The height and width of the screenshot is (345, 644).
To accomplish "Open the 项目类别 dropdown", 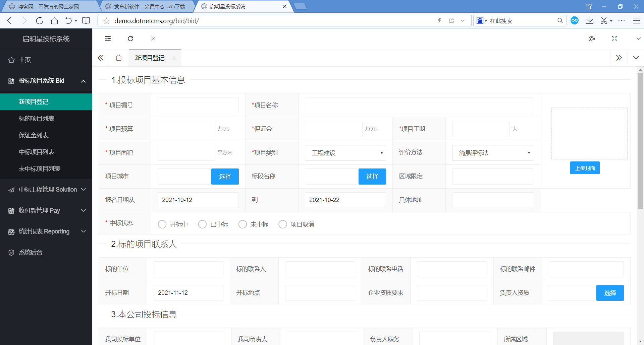I will (345, 153).
